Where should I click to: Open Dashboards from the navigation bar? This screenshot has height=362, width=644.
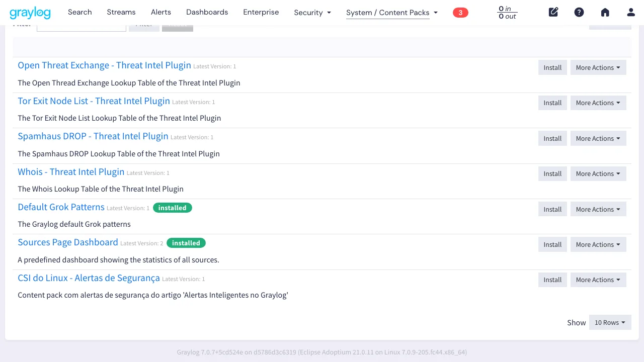(207, 12)
